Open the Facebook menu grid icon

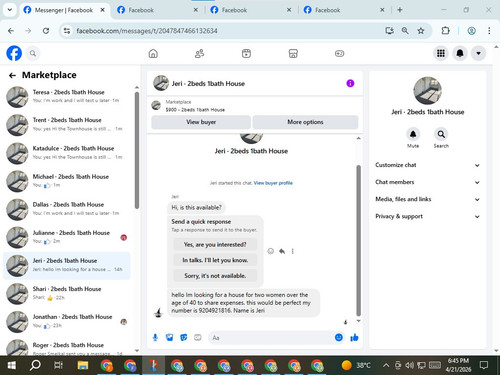tap(441, 53)
